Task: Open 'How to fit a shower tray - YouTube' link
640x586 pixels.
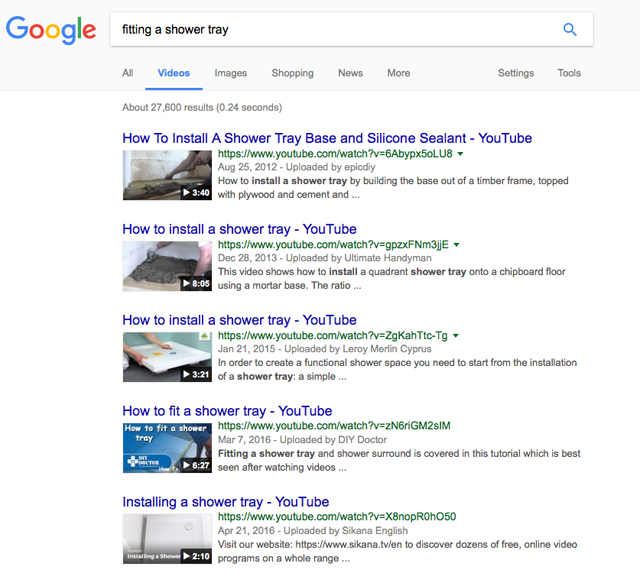Action: point(227,411)
